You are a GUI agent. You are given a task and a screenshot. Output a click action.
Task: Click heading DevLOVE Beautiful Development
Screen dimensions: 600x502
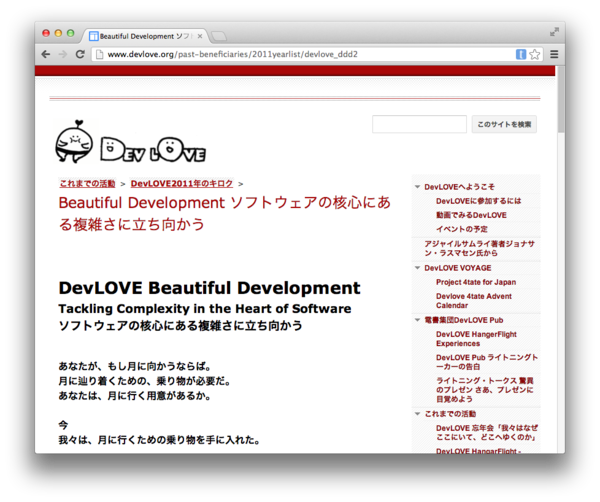click(209, 288)
